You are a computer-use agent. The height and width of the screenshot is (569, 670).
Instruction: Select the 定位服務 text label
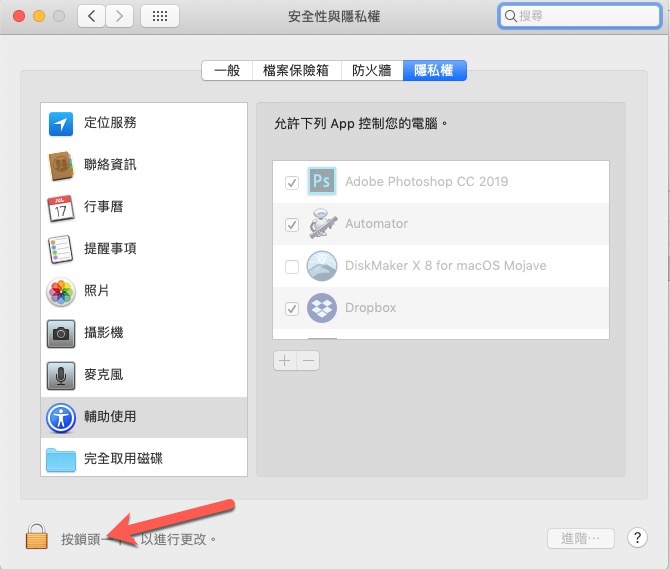click(110, 123)
